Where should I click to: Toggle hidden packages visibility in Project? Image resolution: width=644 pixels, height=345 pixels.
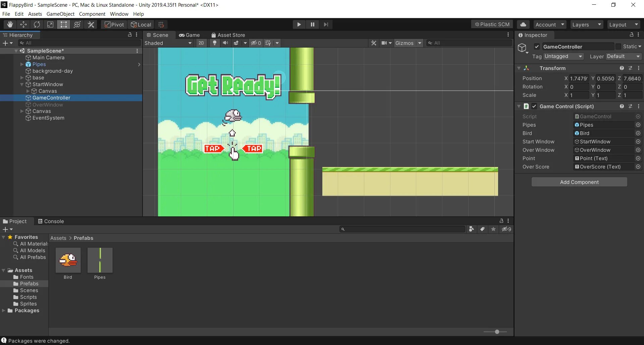pos(506,229)
